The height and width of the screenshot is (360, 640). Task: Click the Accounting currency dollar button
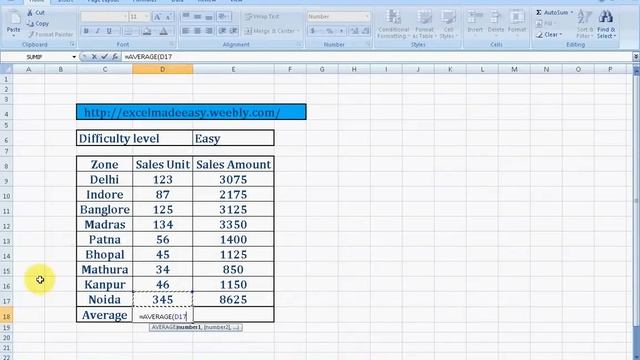313,31
